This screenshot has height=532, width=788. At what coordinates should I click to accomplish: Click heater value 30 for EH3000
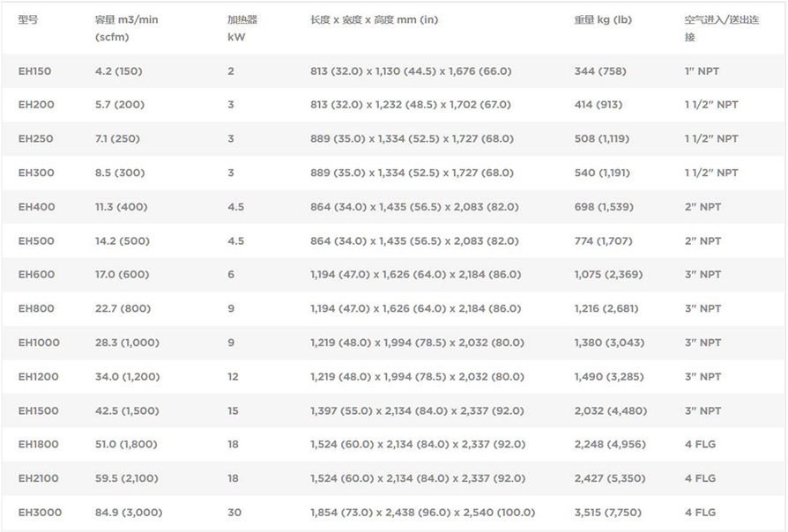234,513
